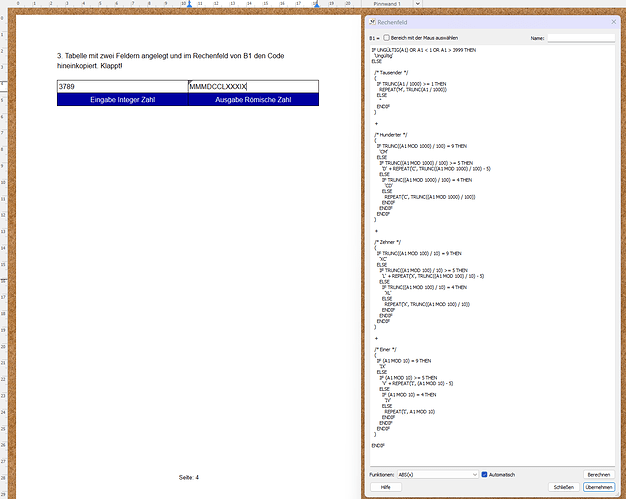Uncheck the Automatisch checkbox

tap(485, 474)
